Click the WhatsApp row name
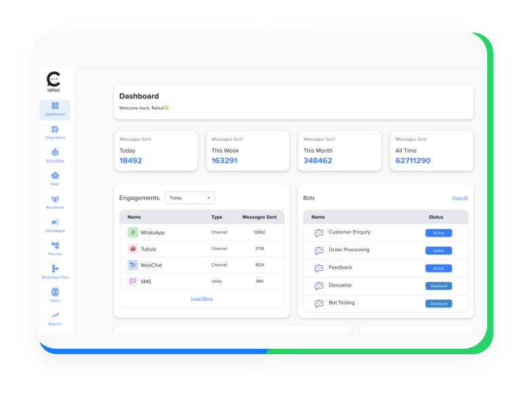This screenshot has width=532, height=399. [153, 232]
